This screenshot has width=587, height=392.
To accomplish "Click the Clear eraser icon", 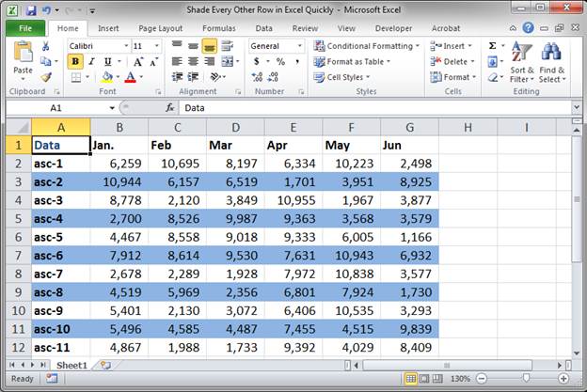I will [x=493, y=77].
